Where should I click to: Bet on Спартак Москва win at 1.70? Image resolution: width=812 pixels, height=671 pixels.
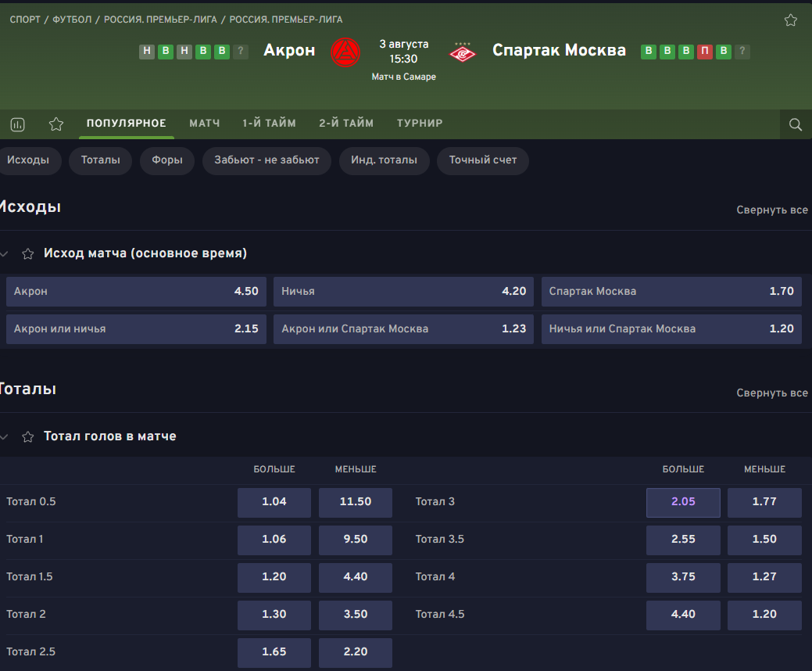pos(671,292)
